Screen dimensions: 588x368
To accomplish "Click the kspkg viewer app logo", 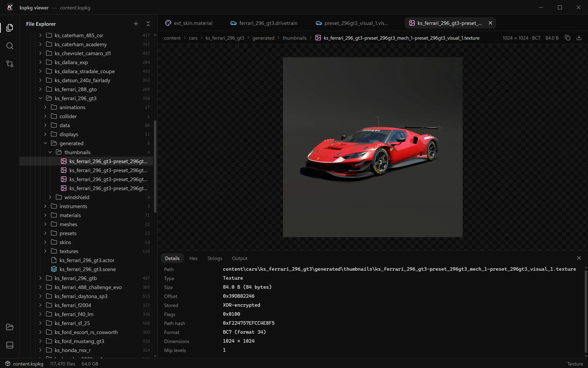I will 10,8.
